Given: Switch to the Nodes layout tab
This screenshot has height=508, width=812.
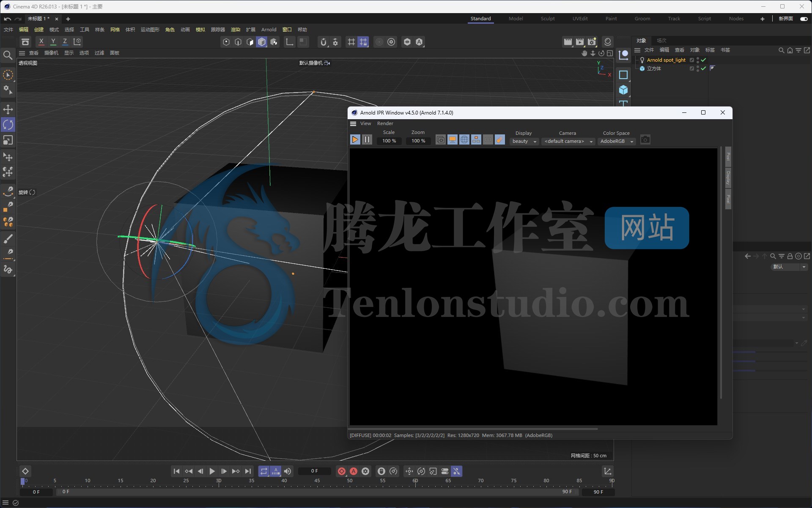Looking at the screenshot, I should 736,19.
